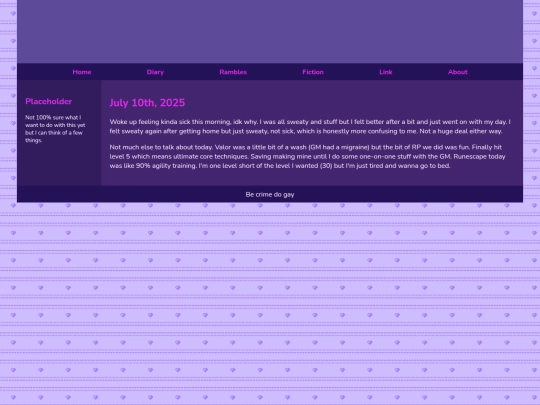Click the paragraph starting Not much else
The width and height of the screenshot is (540, 405).
(308, 156)
